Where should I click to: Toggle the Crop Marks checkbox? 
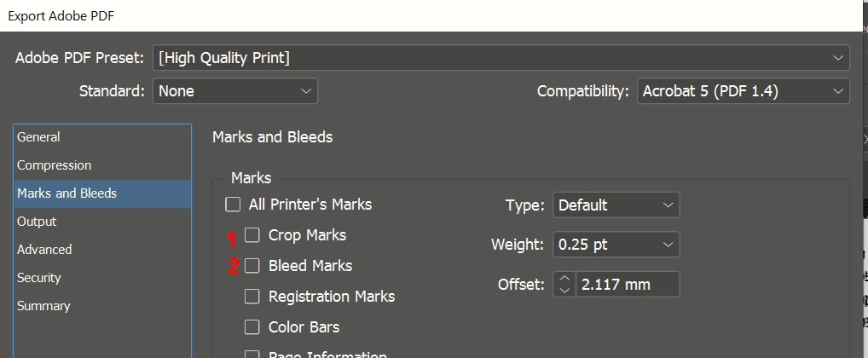click(252, 234)
